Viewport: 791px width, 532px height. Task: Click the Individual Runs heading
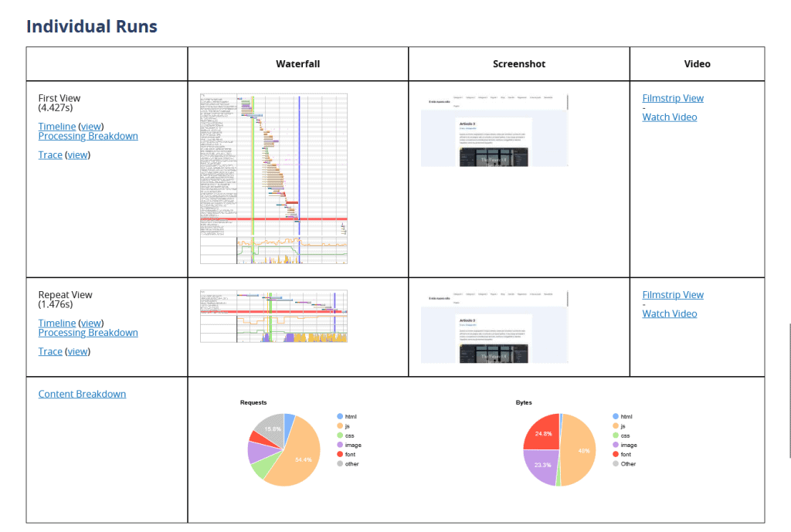92,26
